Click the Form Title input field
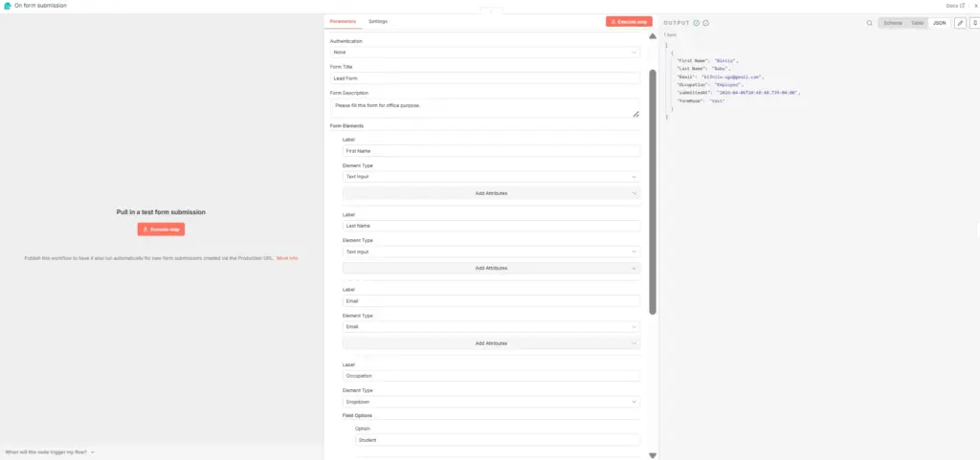The width and height of the screenshot is (980, 460). tap(484, 78)
